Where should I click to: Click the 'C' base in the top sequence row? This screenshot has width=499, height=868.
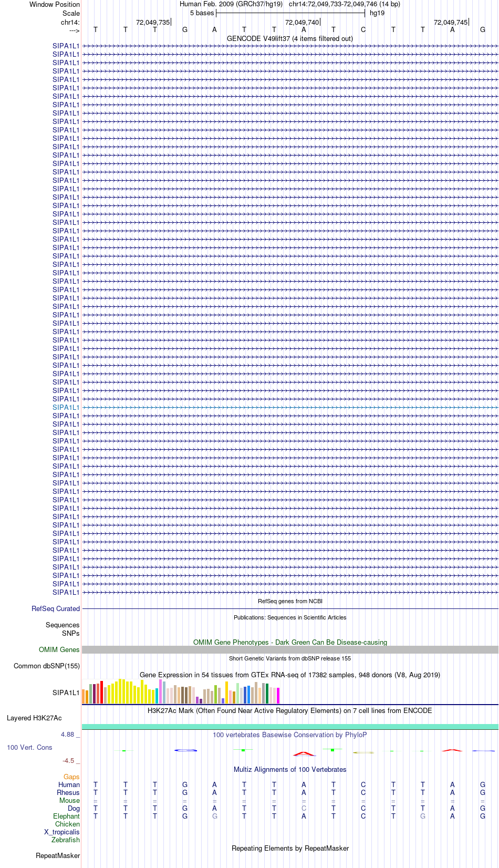(x=363, y=30)
